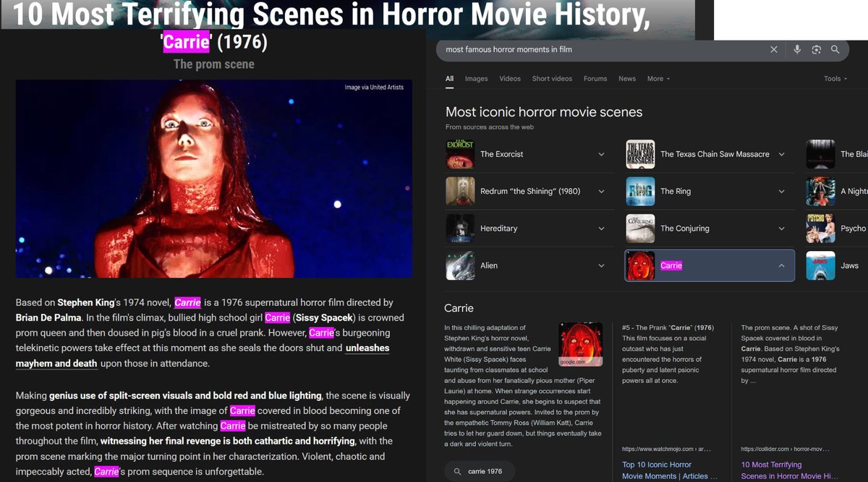Click the Most iconic horror movie scenes heading
Image resolution: width=868 pixels, height=482 pixels.
click(x=544, y=111)
